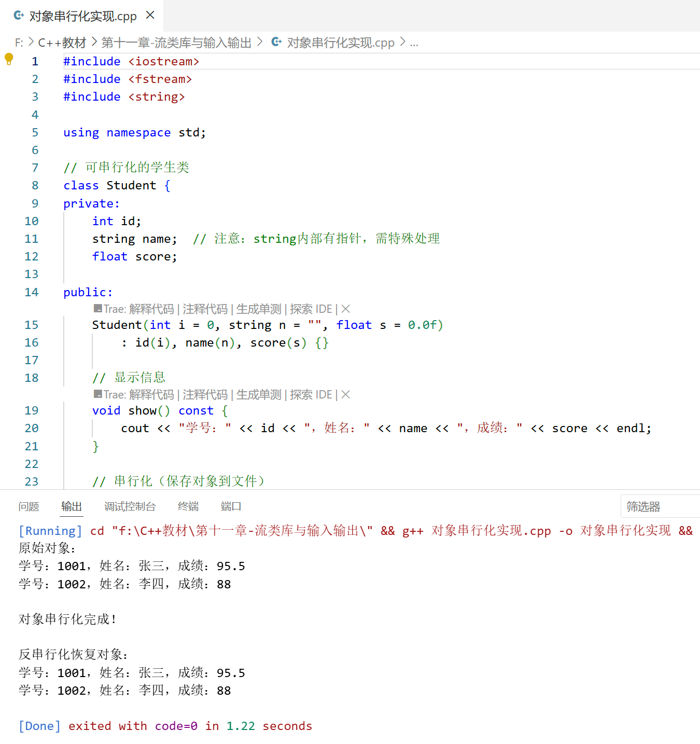
Task: Switch to the 终端 panel tab
Action: click(188, 506)
